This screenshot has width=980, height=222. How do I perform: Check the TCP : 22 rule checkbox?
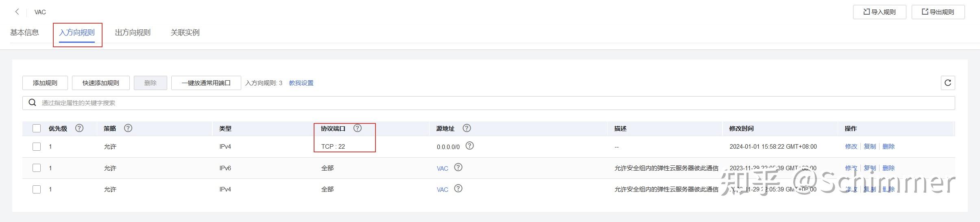(x=37, y=147)
